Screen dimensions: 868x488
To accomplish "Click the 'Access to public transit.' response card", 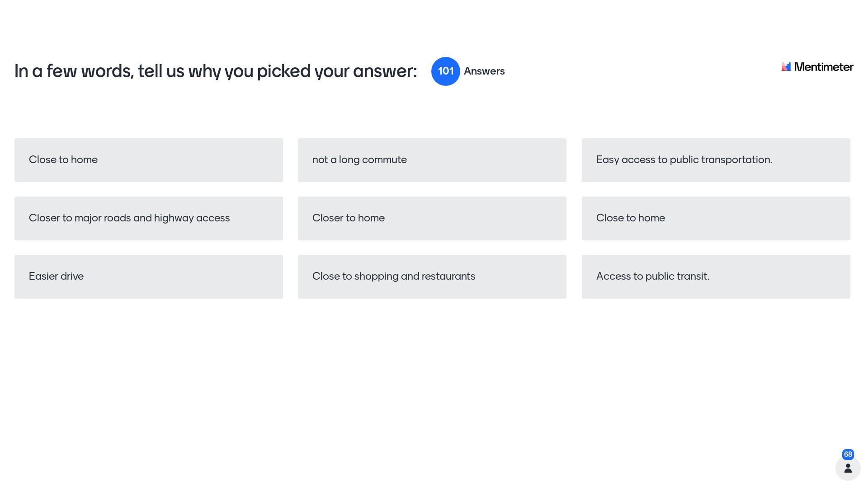I will pos(716,277).
